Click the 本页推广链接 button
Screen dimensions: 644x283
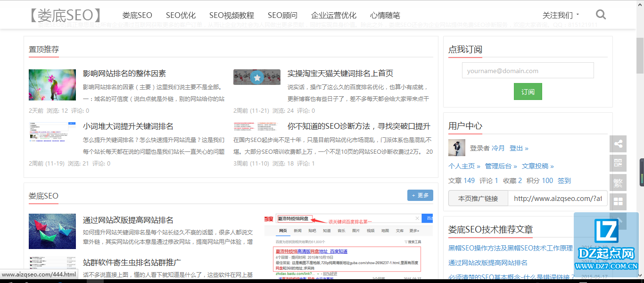[478, 199]
